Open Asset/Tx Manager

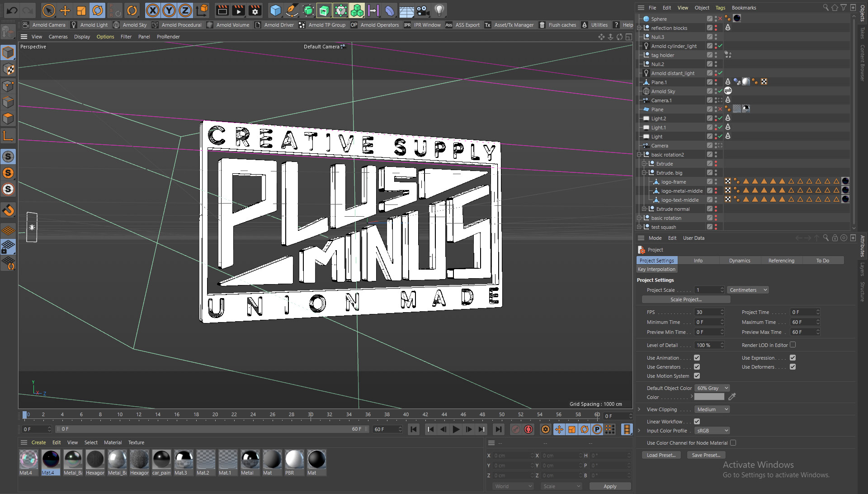point(509,25)
